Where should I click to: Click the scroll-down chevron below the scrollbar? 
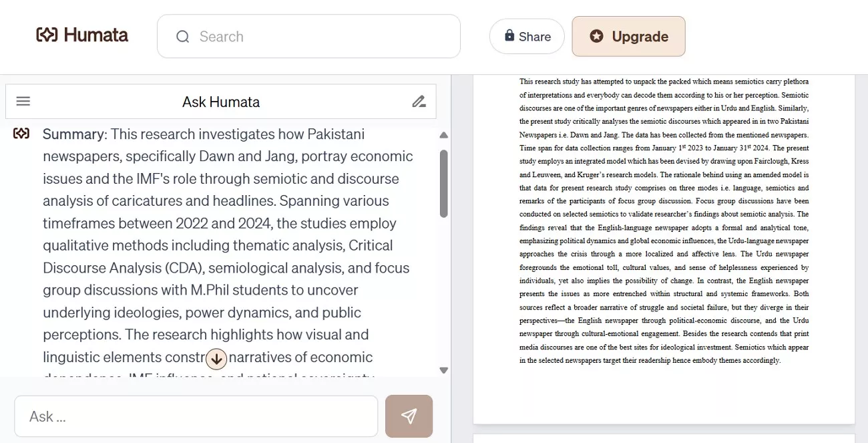(x=443, y=370)
